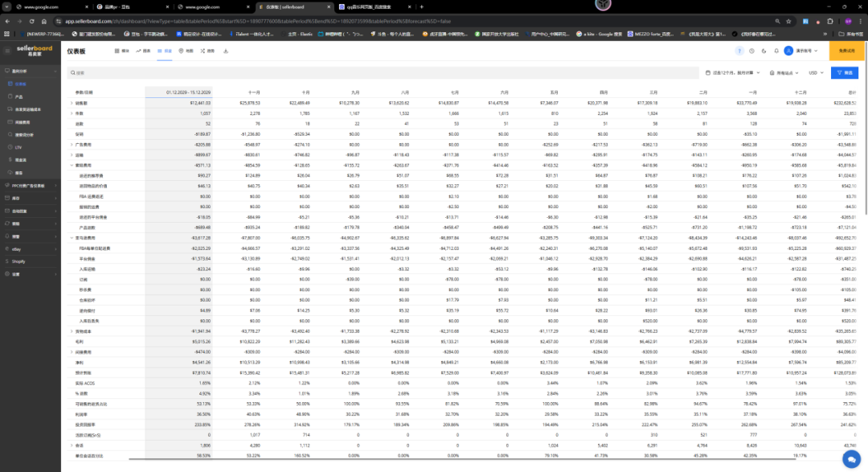
Task: Expand the 销售额 sales row
Action: point(72,103)
